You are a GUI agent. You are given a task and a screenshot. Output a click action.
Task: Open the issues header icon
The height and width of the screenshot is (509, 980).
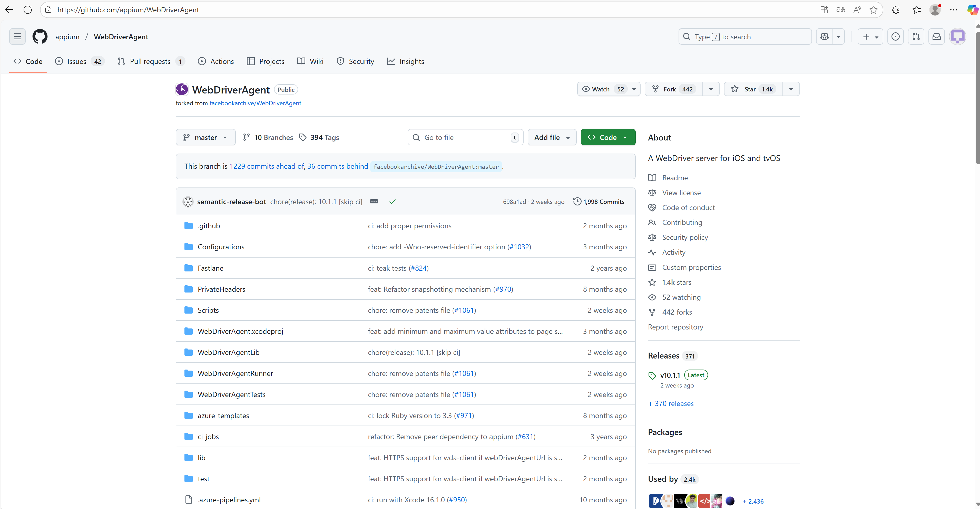(x=895, y=36)
